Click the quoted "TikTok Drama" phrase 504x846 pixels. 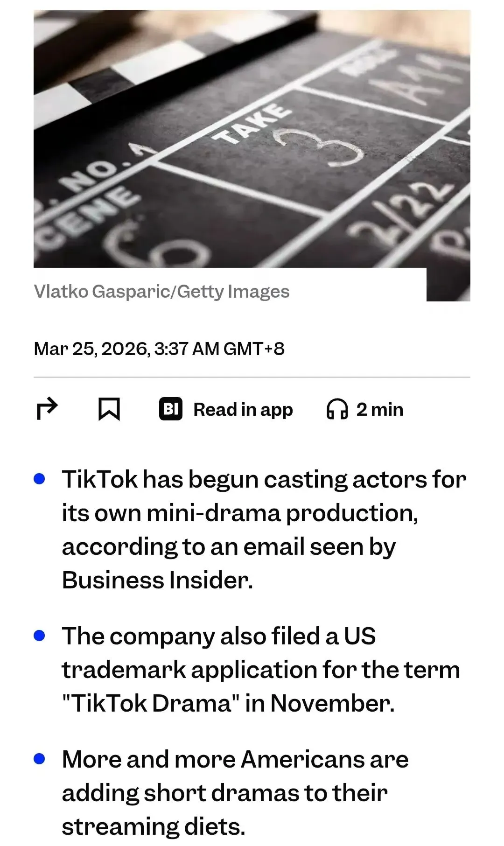[147, 703]
